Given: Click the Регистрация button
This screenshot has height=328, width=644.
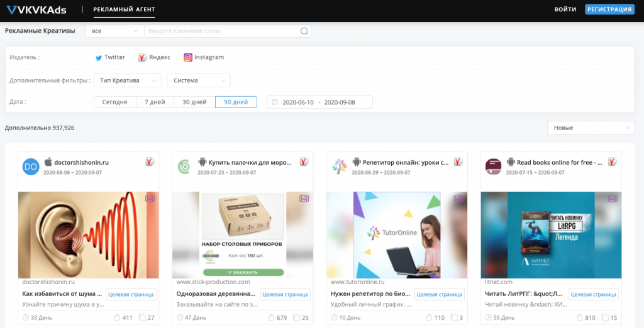Looking at the screenshot, I should 609,9.
